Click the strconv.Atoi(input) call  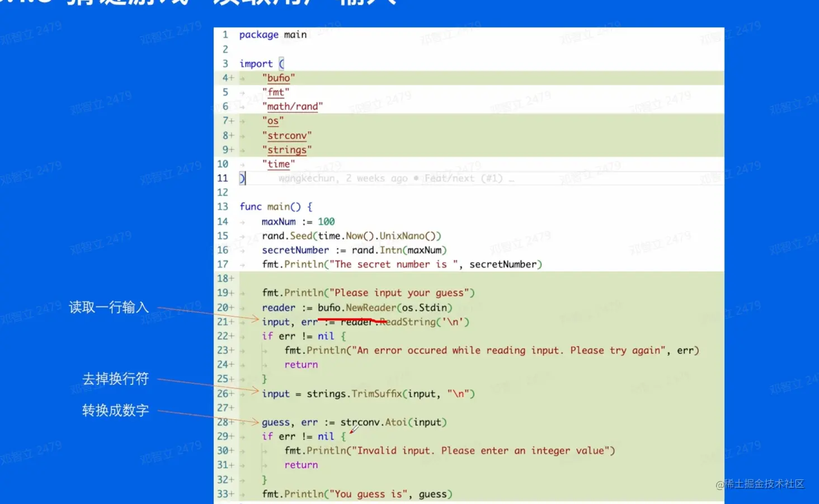pos(393,422)
